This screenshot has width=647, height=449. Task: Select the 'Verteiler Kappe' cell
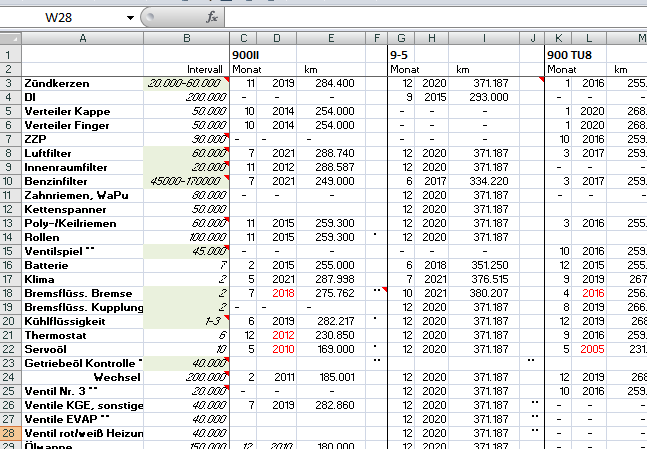click(83, 111)
